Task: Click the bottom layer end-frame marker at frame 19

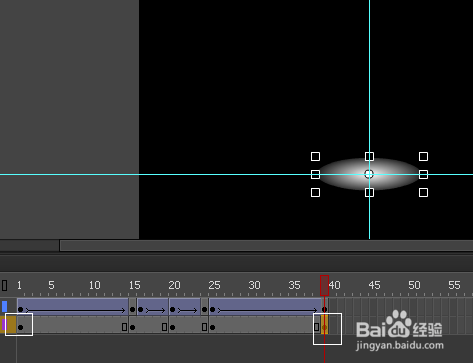Action: pyautogui.click(x=164, y=327)
